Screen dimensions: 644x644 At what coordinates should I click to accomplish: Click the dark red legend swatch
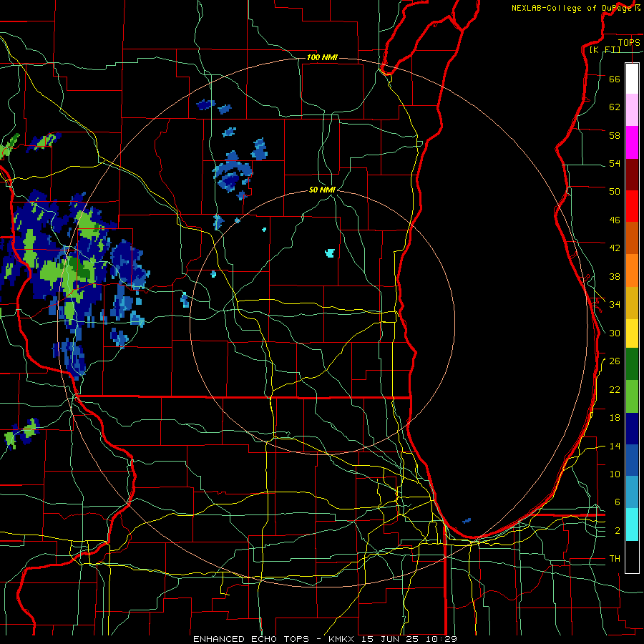632,175
